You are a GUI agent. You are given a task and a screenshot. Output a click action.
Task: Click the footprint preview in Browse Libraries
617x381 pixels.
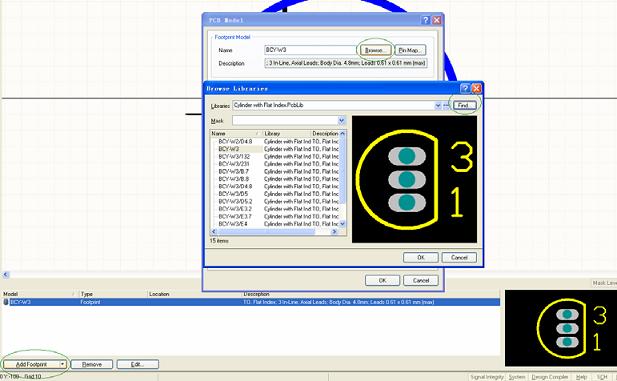point(414,179)
